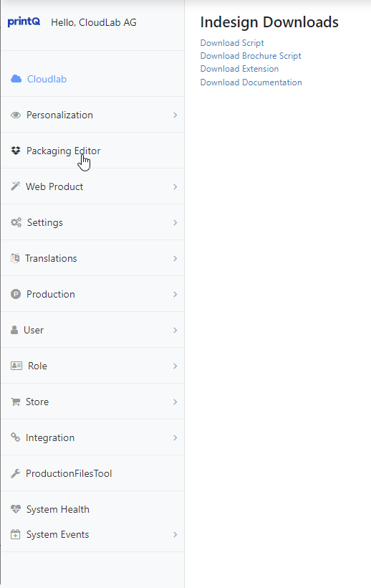
Task: Open the Download Documentation link
Action: pyautogui.click(x=251, y=82)
